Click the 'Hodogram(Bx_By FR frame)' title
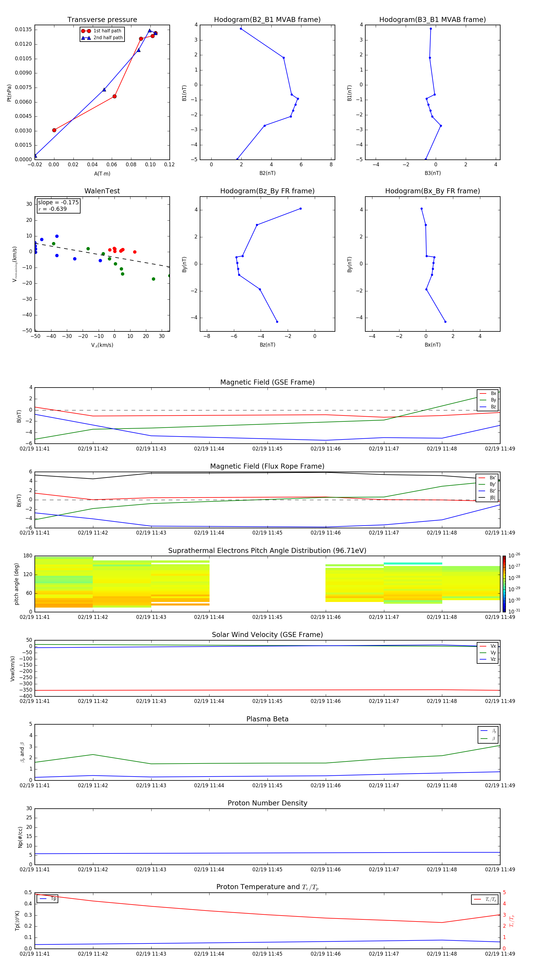The image size is (535, 980). coord(432,191)
